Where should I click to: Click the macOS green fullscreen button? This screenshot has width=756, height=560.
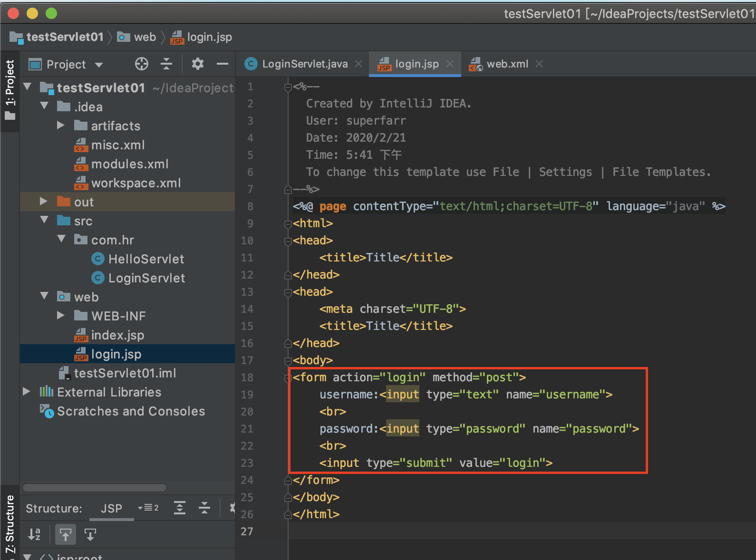coord(51,13)
